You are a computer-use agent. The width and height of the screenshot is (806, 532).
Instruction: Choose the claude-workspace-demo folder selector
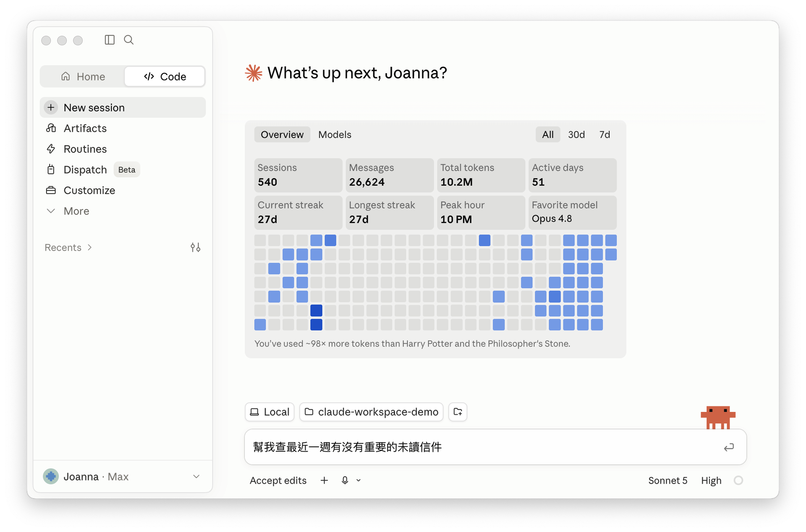click(x=371, y=412)
